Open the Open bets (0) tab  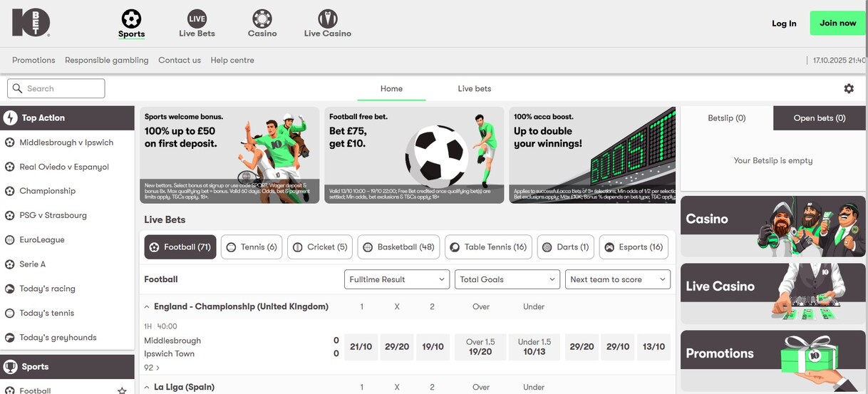[820, 118]
